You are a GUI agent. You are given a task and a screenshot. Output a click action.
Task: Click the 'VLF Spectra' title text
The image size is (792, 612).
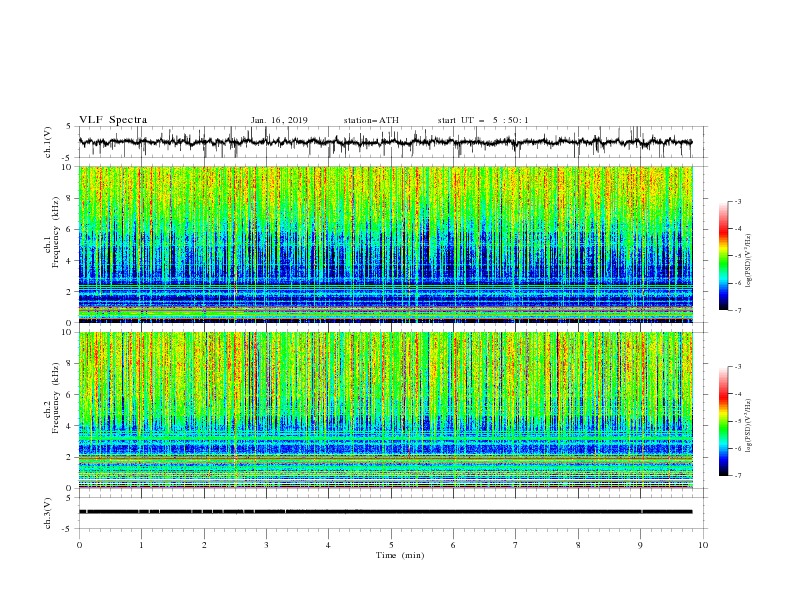coord(113,120)
